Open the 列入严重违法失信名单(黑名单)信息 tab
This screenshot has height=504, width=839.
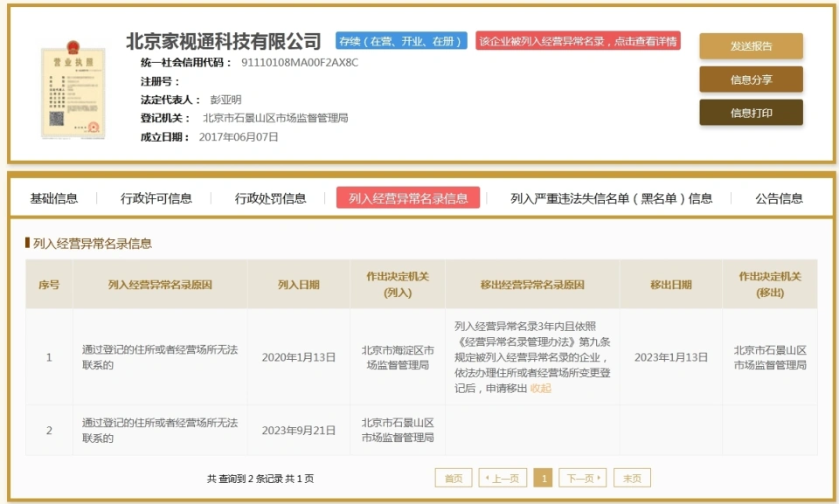[x=611, y=198]
